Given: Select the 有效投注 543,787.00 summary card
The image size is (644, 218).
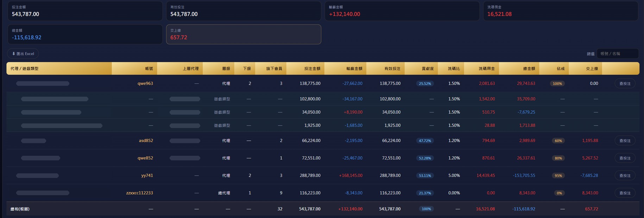Looking at the screenshot, I should pyautogui.click(x=244, y=11).
